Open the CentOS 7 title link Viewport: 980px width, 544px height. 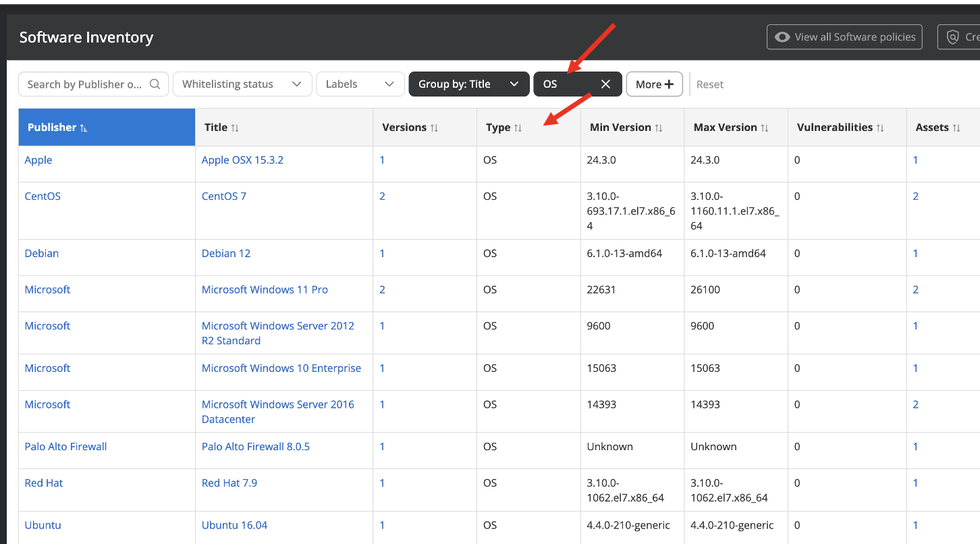224,196
